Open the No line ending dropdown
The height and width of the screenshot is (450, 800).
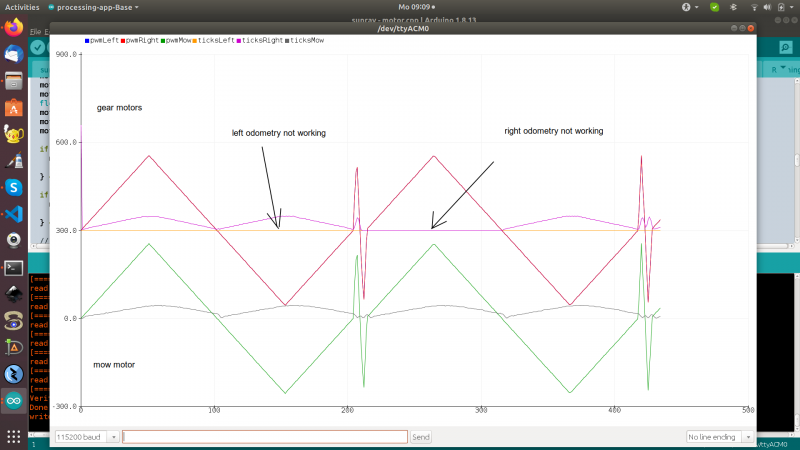point(720,437)
